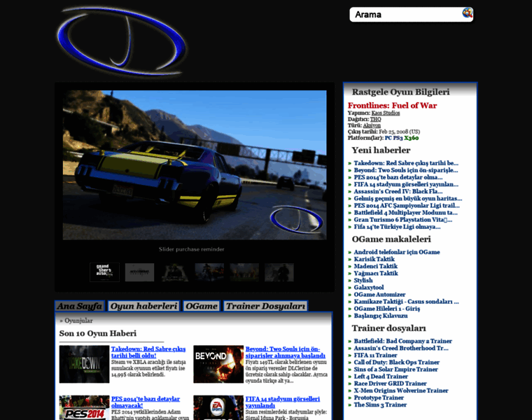Open the Trainer Dosyaları tab
The width and height of the screenshot is (532, 420).
coord(265,306)
